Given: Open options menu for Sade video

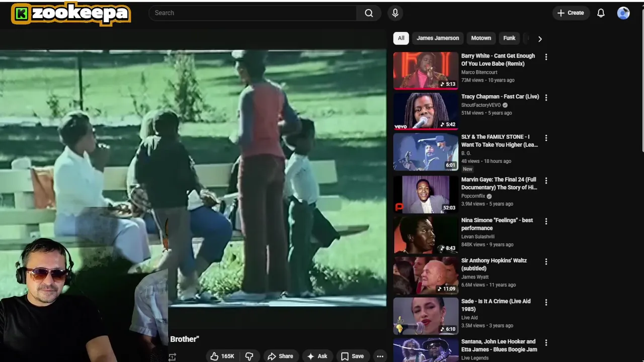Looking at the screenshot, I should click(546, 302).
